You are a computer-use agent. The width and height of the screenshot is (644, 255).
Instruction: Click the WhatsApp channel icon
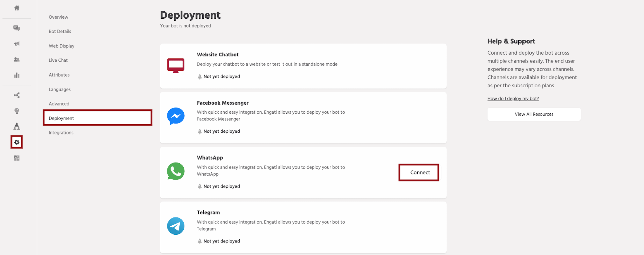[176, 171]
